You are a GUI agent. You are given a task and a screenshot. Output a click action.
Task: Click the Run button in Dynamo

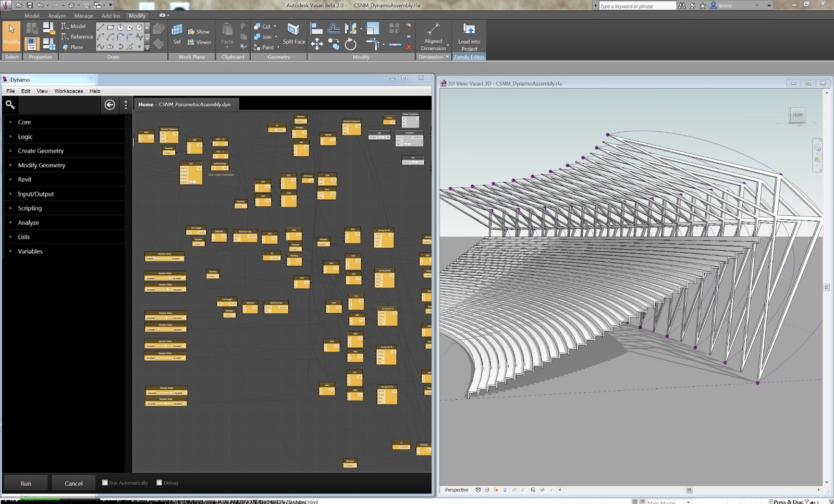25,483
